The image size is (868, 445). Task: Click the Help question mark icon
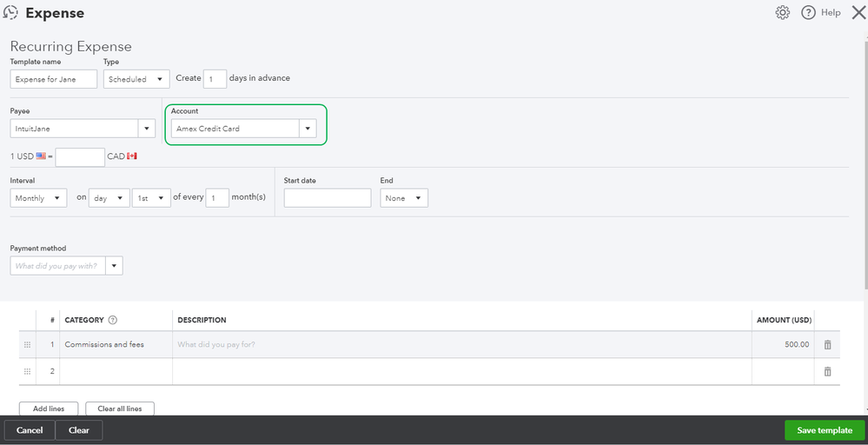(x=808, y=12)
